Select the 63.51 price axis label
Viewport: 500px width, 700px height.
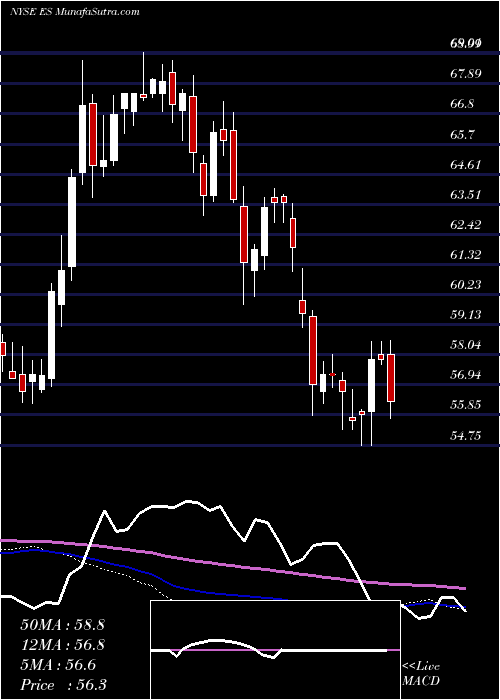[466, 194]
